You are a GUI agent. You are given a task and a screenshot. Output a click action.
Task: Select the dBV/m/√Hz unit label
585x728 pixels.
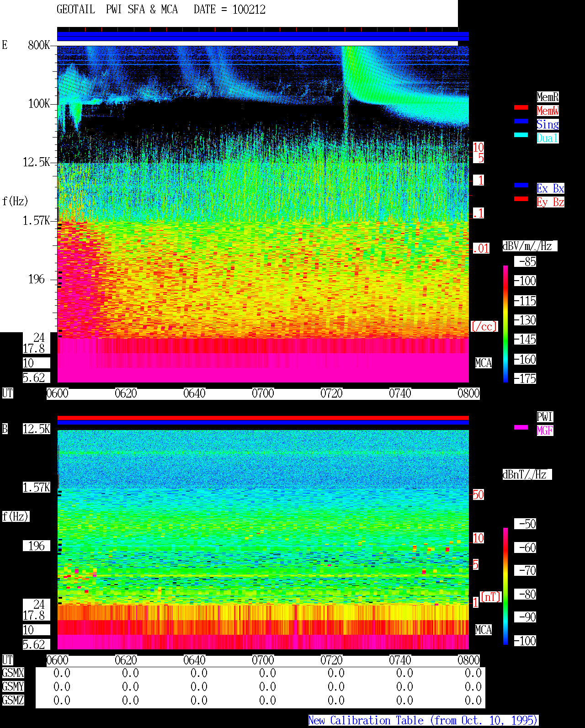tap(530, 246)
